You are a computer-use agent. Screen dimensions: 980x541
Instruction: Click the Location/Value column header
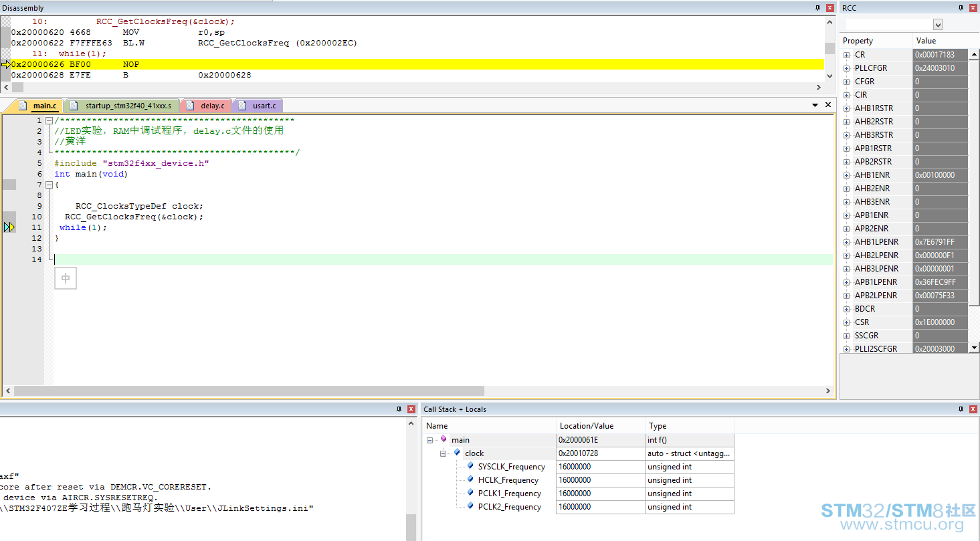coord(600,426)
